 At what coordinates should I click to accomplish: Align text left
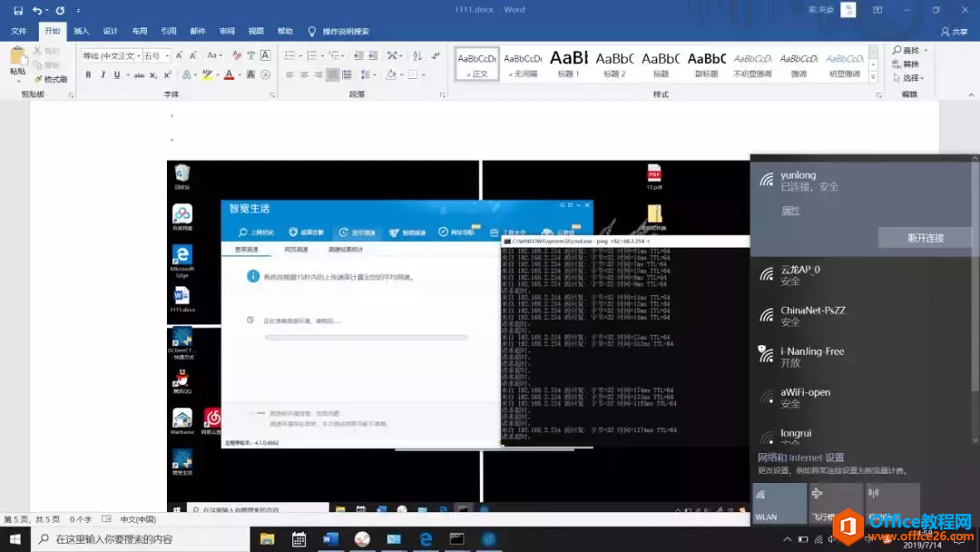click(289, 75)
